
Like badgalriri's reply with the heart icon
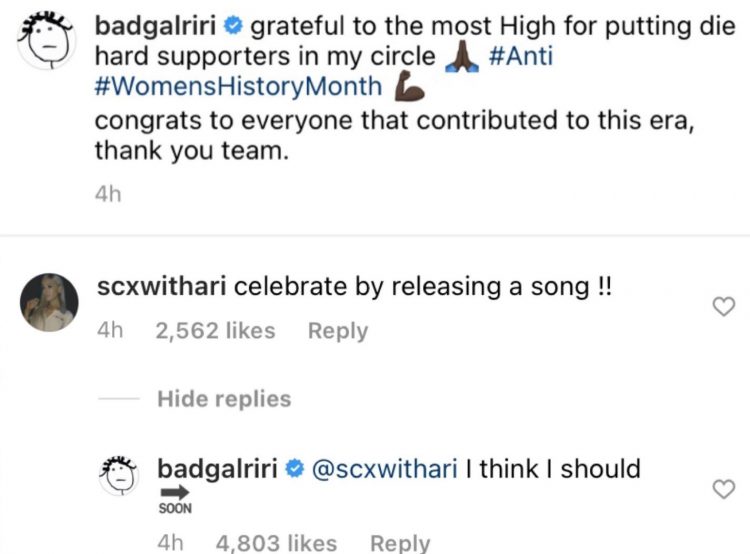[723, 488]
